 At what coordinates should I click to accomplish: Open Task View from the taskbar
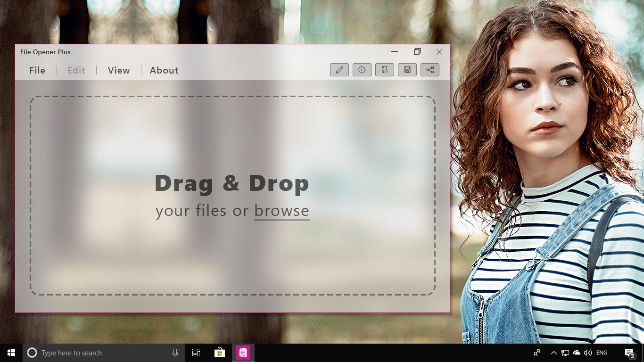point(196,353)
